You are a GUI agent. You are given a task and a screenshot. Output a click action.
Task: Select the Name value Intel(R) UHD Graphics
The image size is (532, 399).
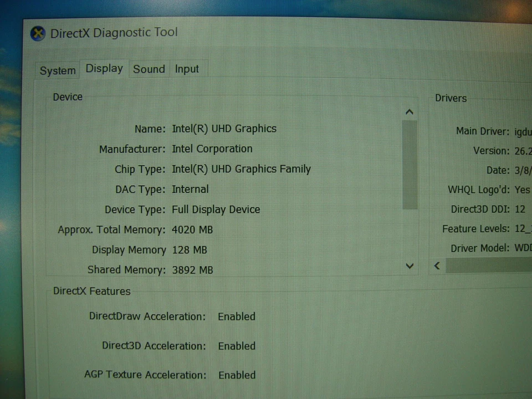(224, 129)
